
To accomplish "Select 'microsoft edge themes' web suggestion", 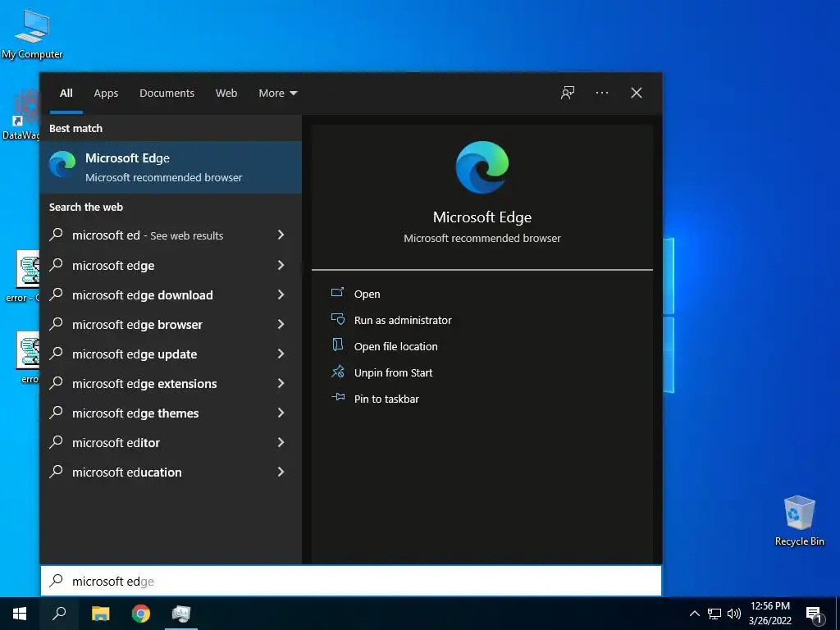I will point(171,413).
